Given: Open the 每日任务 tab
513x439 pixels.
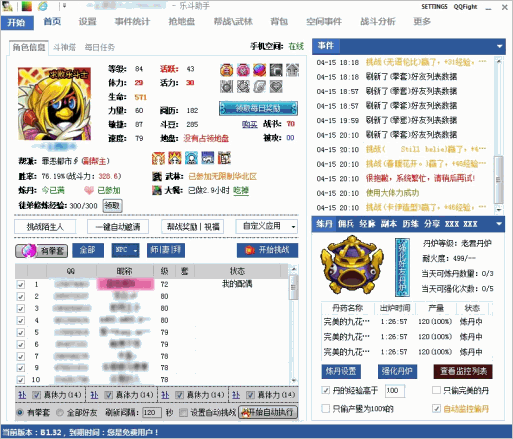Looking at the screenshot, I should tap(100, 47).
